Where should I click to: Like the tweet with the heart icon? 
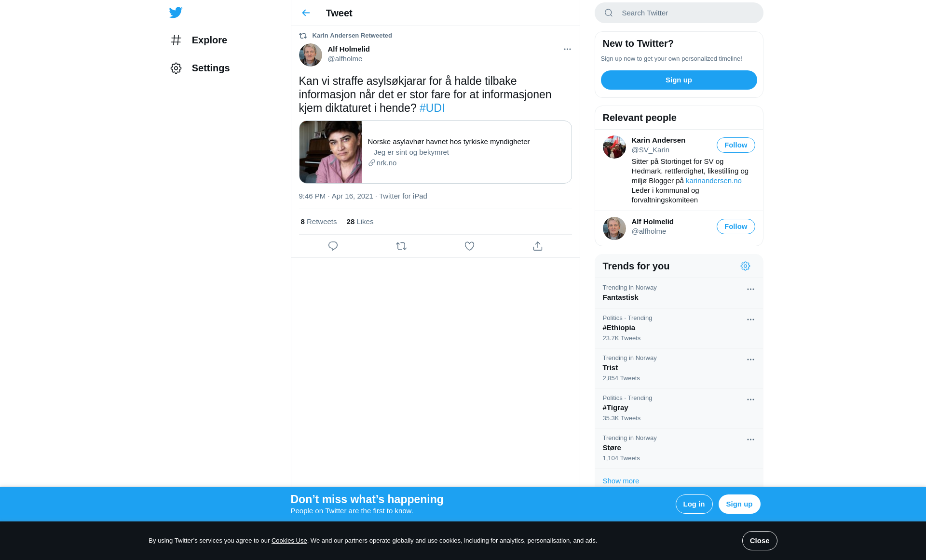[x=469, y=246]
